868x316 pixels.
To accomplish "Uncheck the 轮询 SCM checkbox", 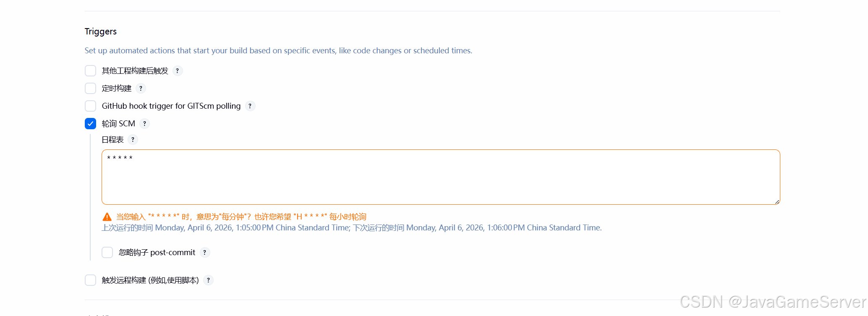I will [x=90, y=123].
